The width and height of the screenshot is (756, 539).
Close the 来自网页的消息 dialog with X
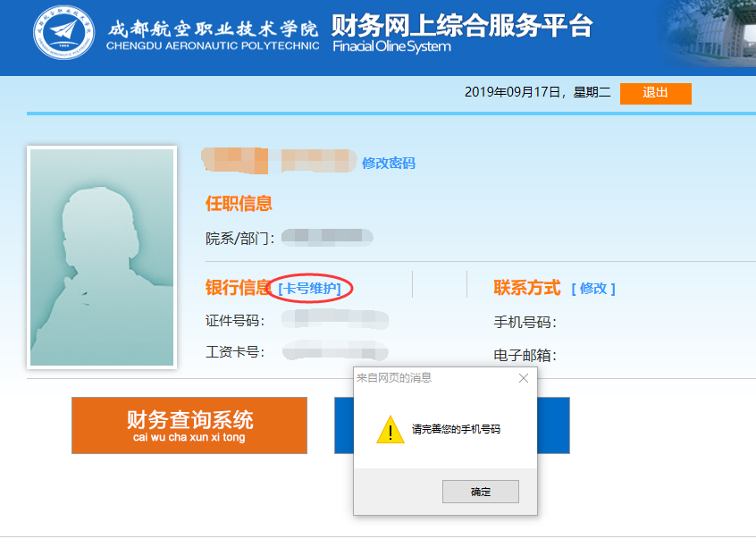coord(524,378)
